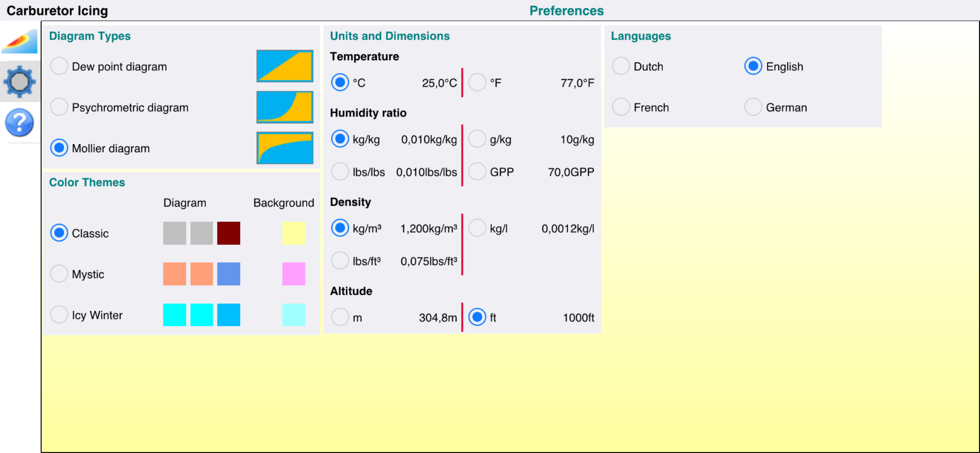This screenshot has height=453, width=980.
Task: Click the 70,0GPP example value
Action: (x=571, y=172)
